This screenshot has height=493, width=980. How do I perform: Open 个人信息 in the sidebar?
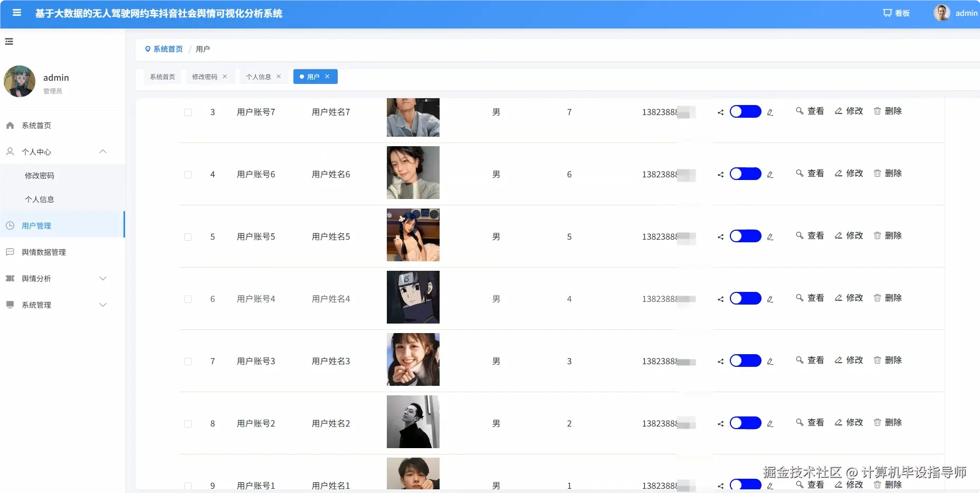coord(62,200)
